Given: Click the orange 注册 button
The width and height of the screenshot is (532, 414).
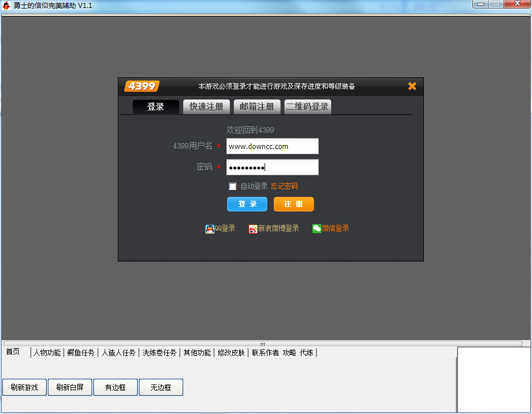Looking at the screenshot, I should [x=294, y=204].
